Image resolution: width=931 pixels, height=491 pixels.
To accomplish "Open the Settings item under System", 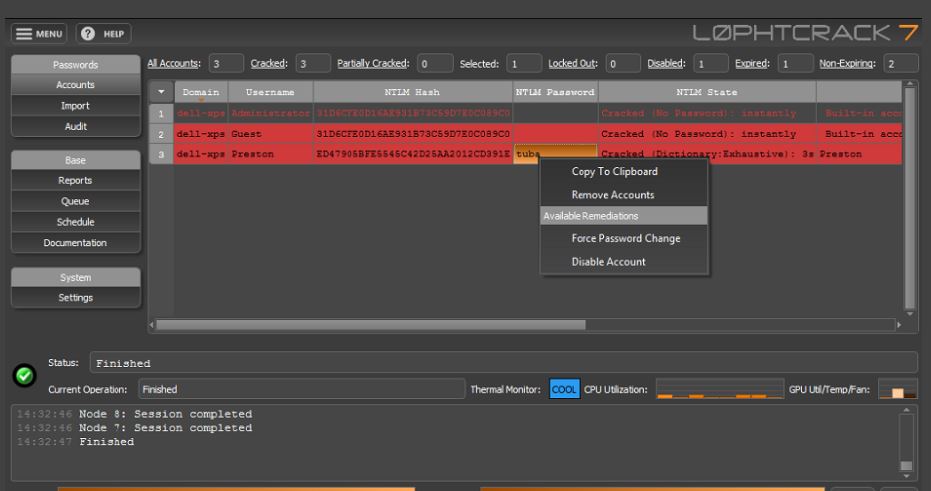I will click(75, 297).
